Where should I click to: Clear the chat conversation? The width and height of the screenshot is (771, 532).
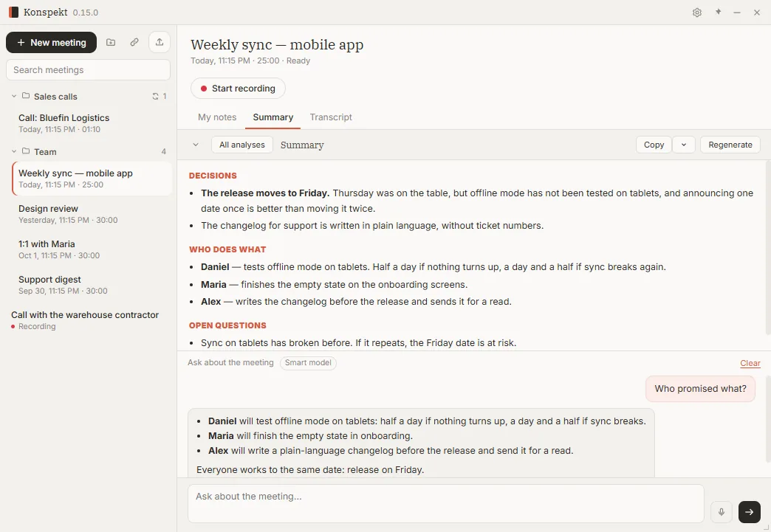750,363
